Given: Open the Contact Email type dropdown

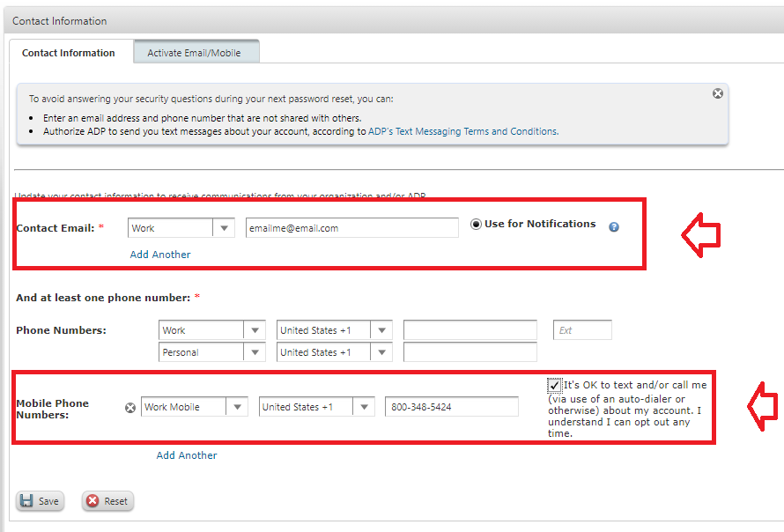Looking at the screenshot, I should click(x=225, y=228).
